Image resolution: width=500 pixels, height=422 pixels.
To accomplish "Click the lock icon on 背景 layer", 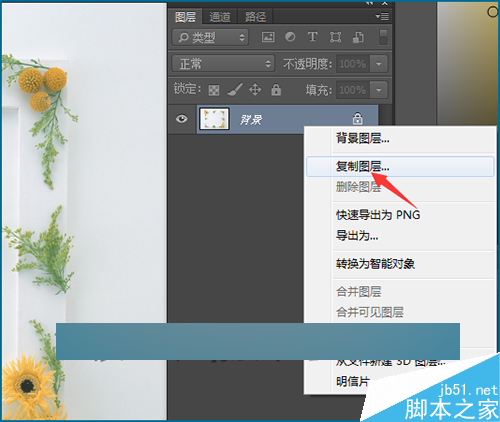I will [x=358, y=118].
